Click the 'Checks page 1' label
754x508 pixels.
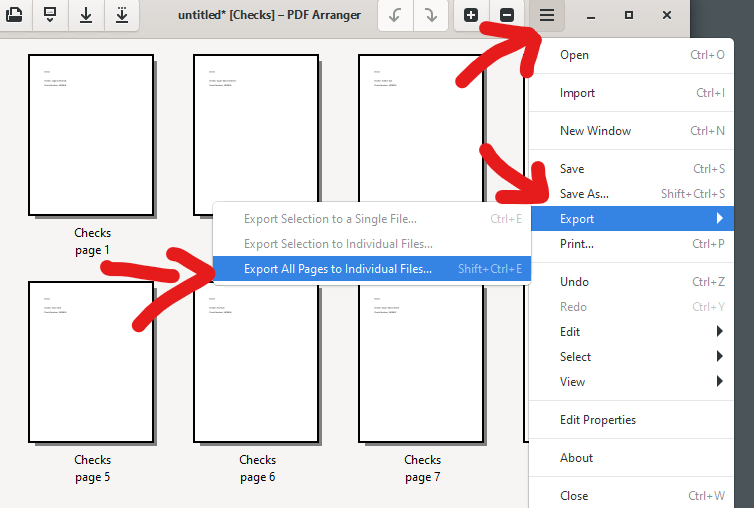point(92,241)
